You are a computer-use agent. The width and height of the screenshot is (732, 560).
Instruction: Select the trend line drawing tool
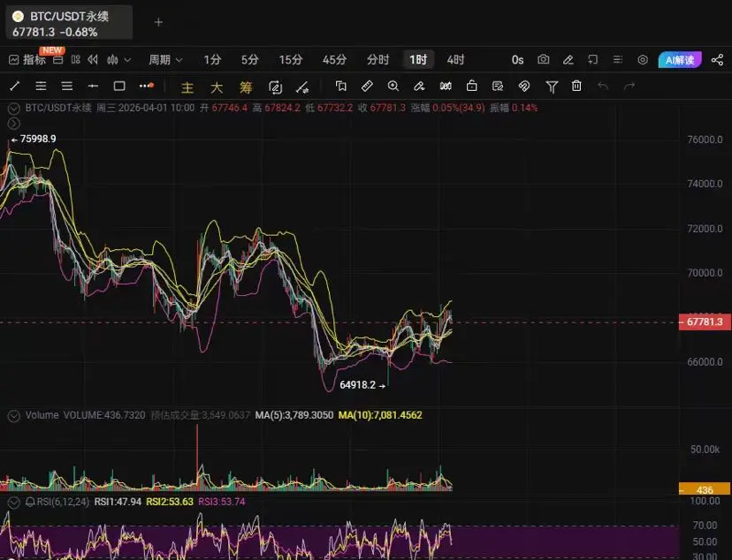tap(14, 87)
